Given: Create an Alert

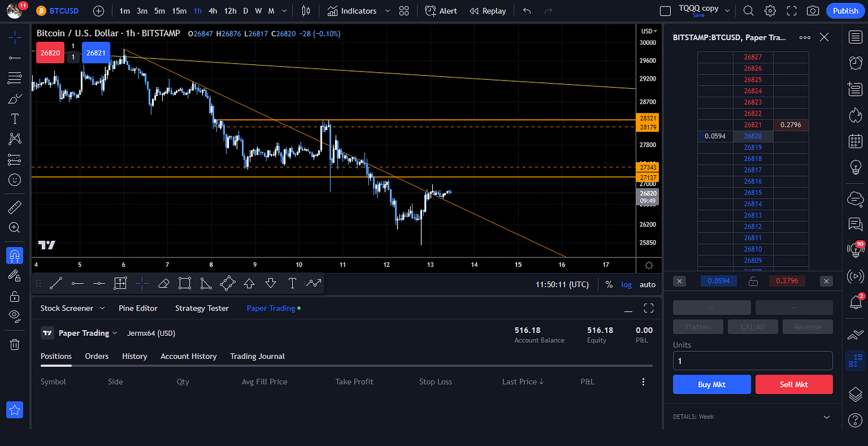Looking at the screenshot, I should pyautogui.click(x=441, y=11).
